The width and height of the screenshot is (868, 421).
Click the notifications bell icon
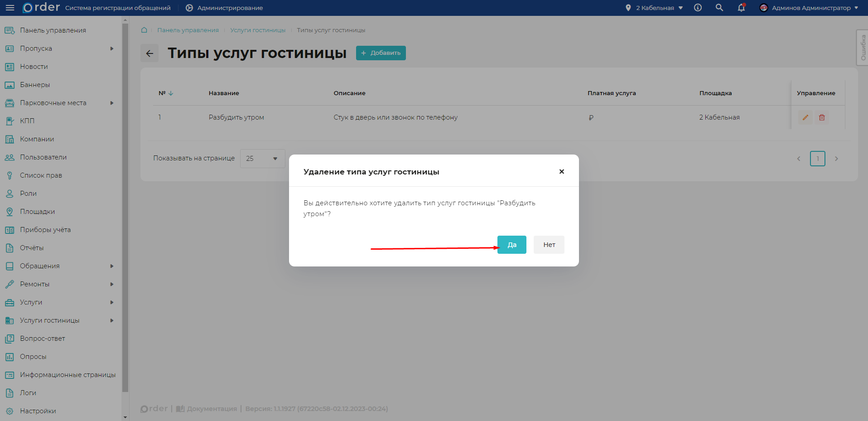coord(741,8)
